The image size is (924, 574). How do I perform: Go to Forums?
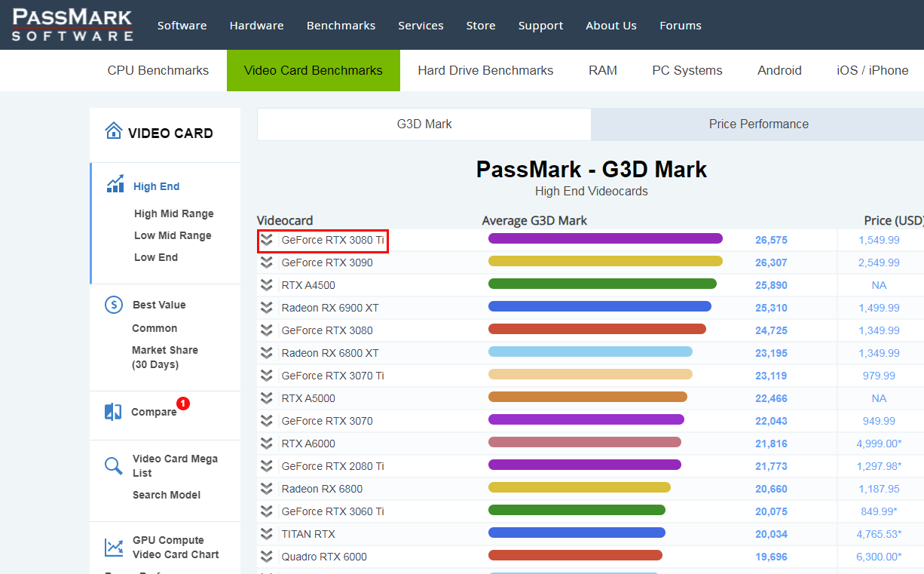click(681, 26)
